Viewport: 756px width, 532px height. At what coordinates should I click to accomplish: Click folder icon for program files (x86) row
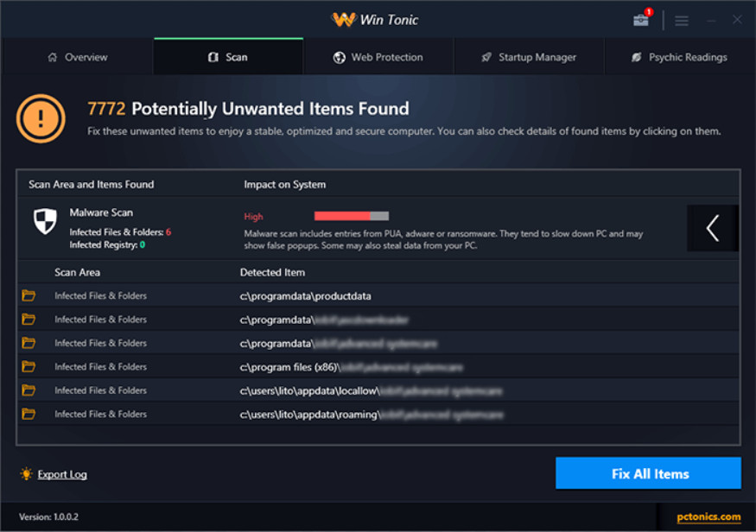[29, 367]
